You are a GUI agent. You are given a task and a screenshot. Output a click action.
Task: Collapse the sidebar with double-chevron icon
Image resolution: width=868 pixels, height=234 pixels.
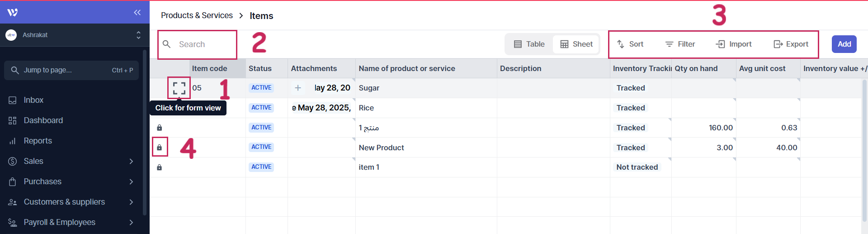[x=137, y=13]
